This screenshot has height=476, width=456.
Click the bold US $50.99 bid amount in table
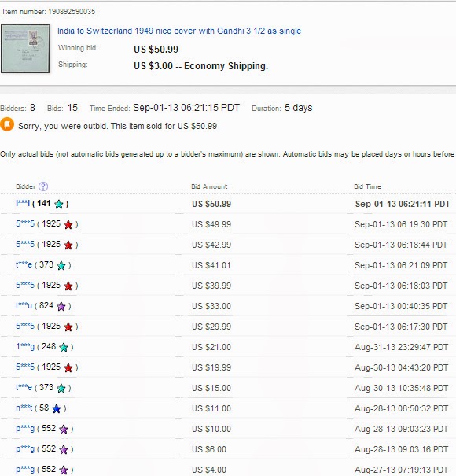[211, 204]
